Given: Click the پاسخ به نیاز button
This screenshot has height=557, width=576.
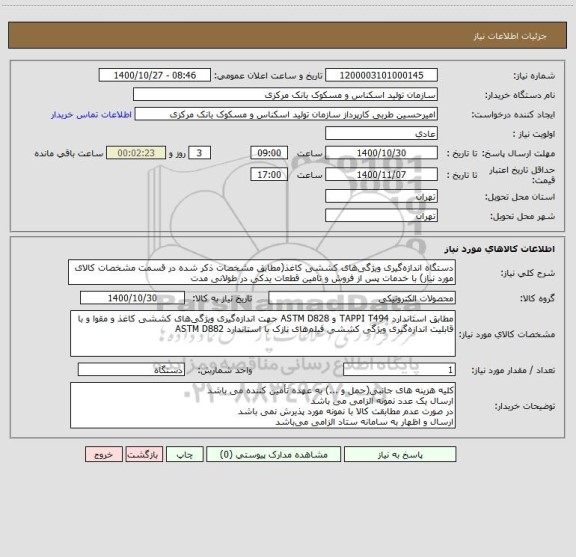Looking at the screenshot, I should click(400, 454).
